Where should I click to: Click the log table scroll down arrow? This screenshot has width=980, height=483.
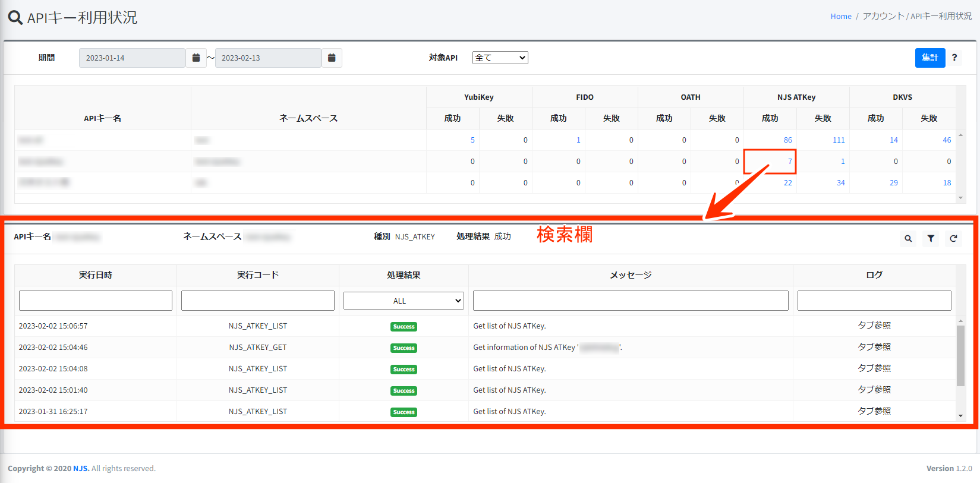point(960,416)
